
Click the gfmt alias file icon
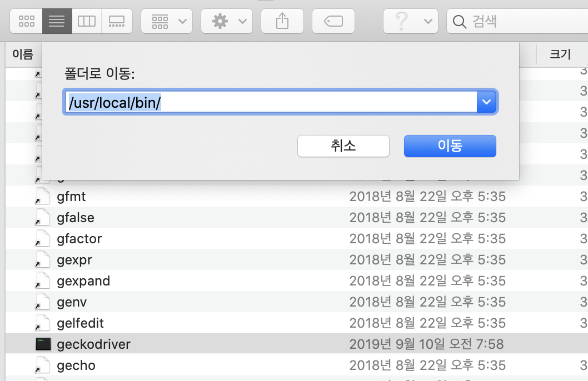coord(43,196)
